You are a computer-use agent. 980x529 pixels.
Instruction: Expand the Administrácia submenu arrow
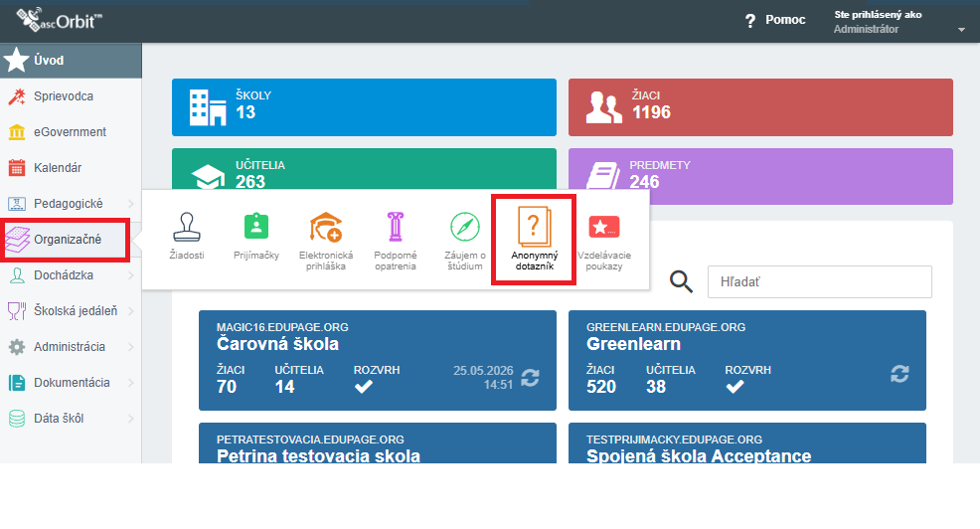click(x=130, y=346)
